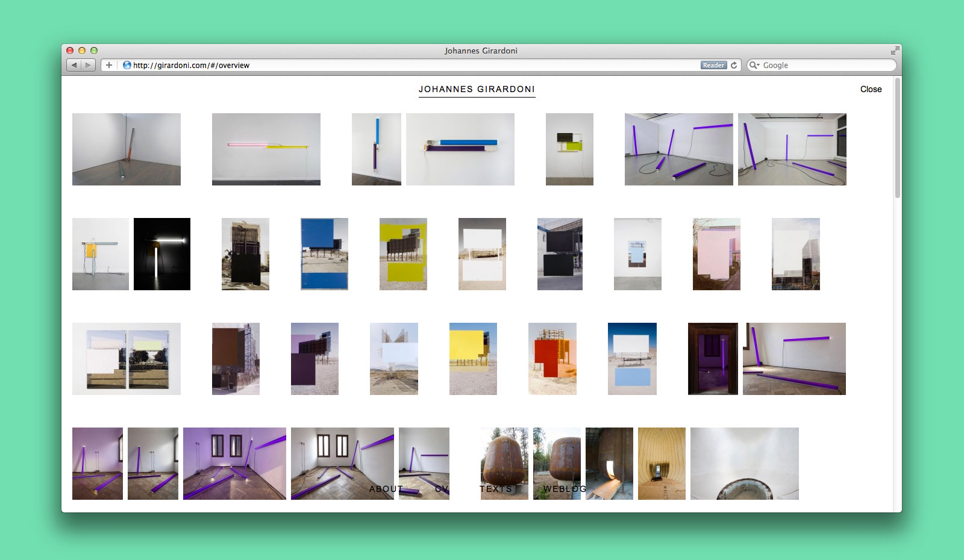Open the first purple-lit room thumbnail in bottom row
The width and height of the screenshot is (964, 560).
tap(98, 464)
